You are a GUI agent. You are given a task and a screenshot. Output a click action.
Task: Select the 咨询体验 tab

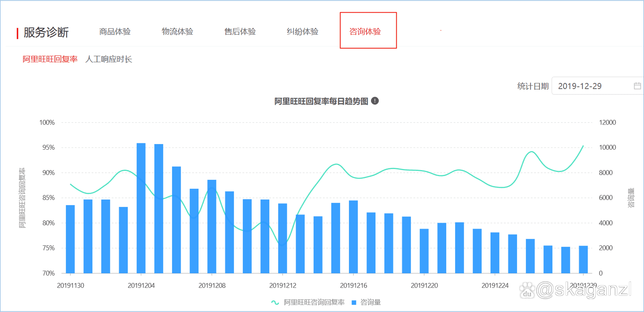click(365, 32)
